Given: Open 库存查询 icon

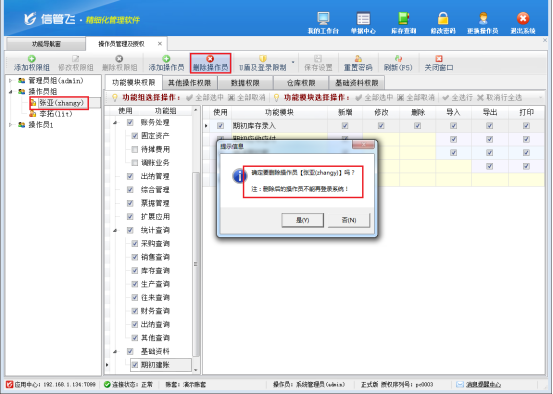Looking at the screenshot, I should [403, 23].
